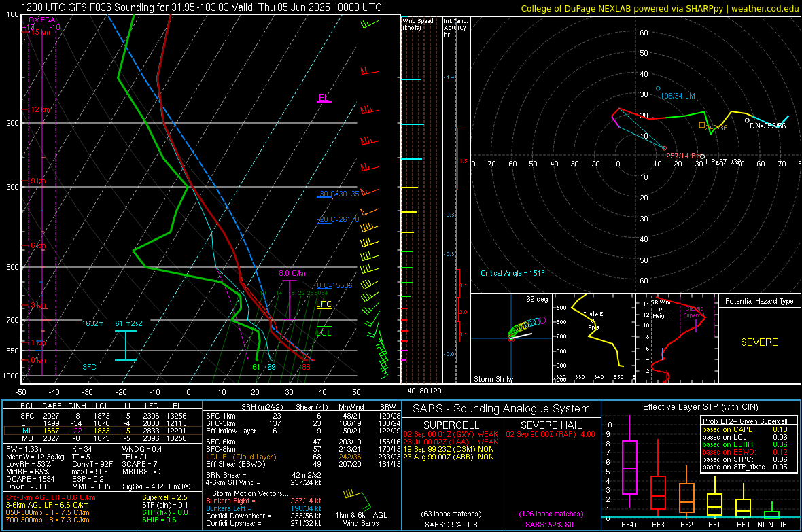Click the Supercell = 2.5 composite value
The width and height of the screenshot is (802, 532).
pyautogui.click(x=164, y=497)
